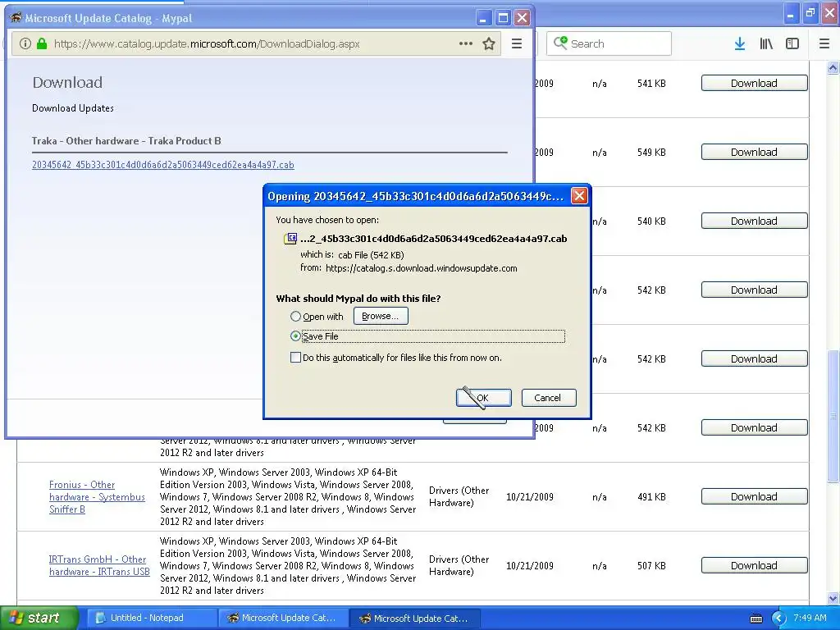Download the 507 KB IRTrans driver
840x630 pixels.
(x=754, y=566)
